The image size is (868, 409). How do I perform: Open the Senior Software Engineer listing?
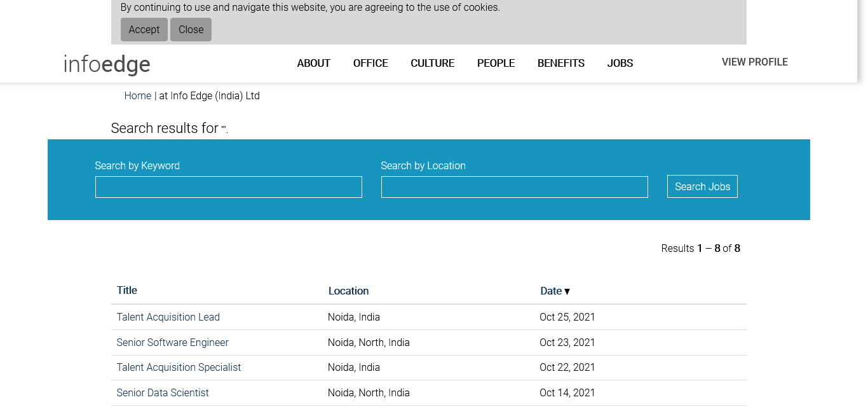pos(172,343)
